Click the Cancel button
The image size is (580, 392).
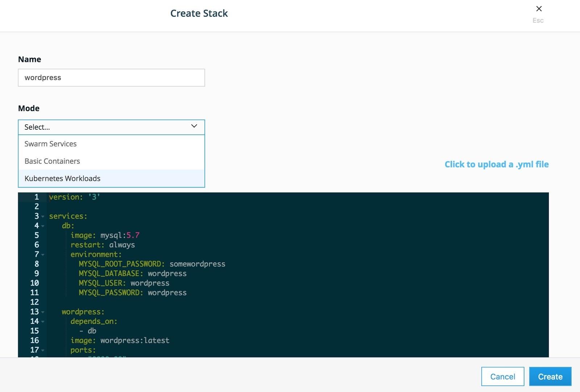pos(502,376)
